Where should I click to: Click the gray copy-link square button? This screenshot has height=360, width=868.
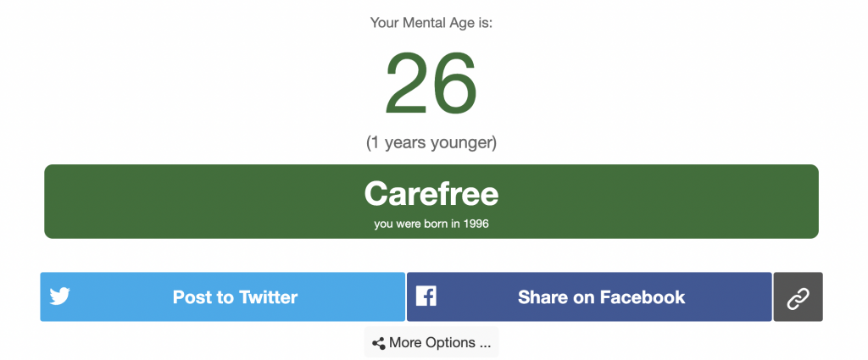[798, 297]
